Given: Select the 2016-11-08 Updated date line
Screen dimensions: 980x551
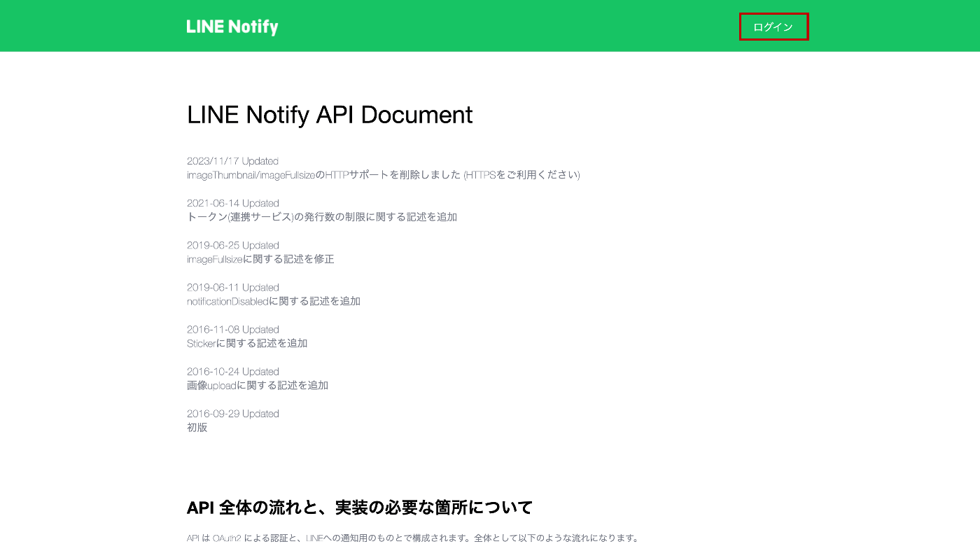Looking at the screenshot, I should coord(233,329).
